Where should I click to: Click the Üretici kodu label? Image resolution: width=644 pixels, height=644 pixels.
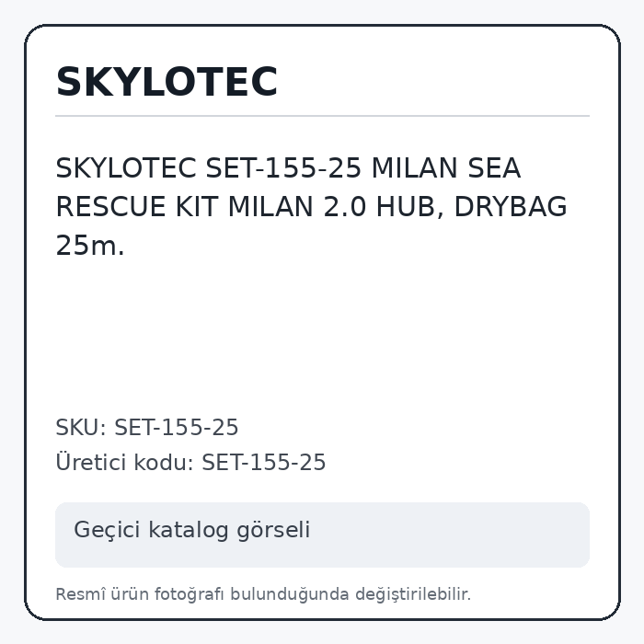(125, 462)
